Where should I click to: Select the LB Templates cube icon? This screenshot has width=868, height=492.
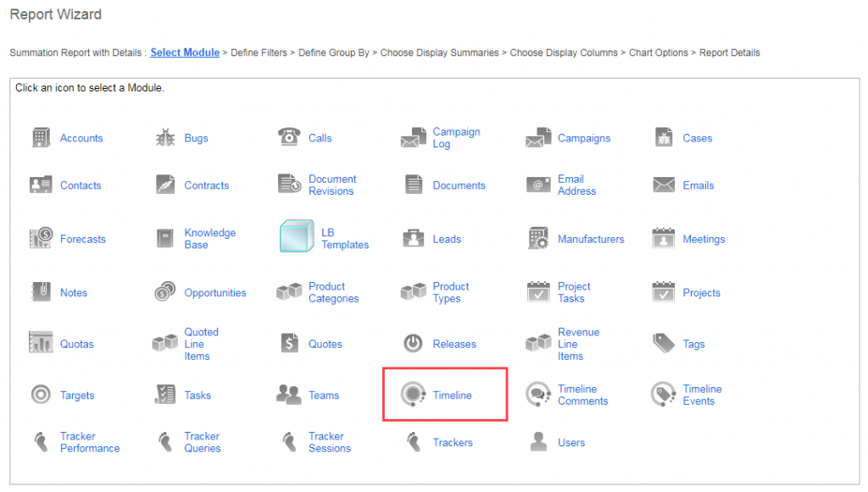[x=297, y=237]
